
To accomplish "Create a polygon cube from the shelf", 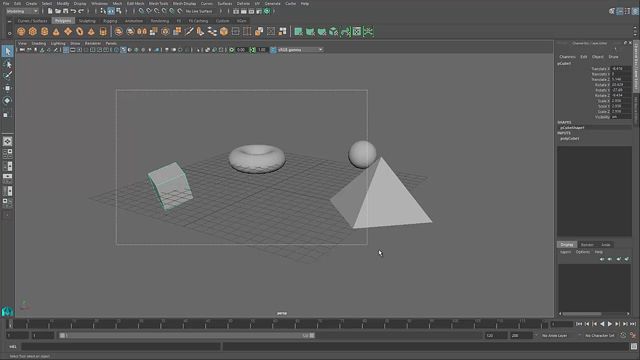I will 33,31.
